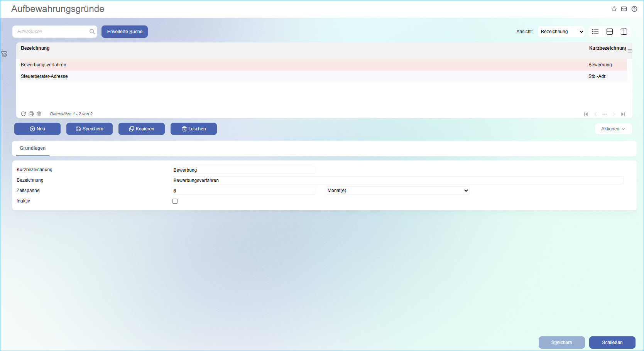Print the records list
This screenshot has height=351, width=644.
(x=31, y=114)
